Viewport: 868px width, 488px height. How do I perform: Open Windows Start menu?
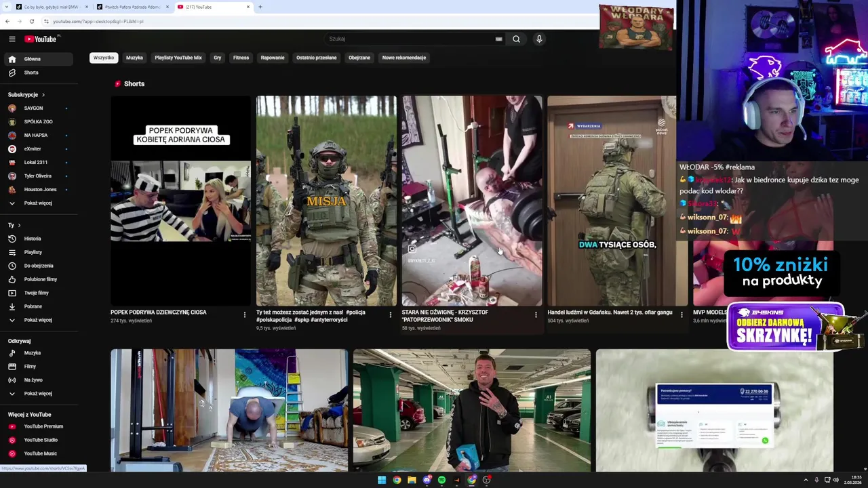point(382,480)
